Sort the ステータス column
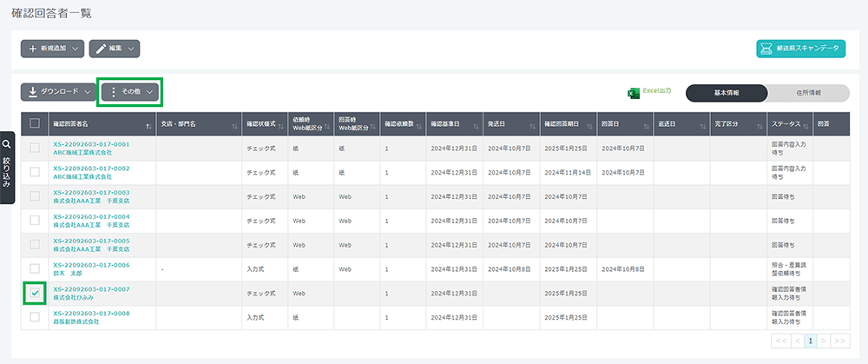The image size is (868, 364). tap(806, 125)
